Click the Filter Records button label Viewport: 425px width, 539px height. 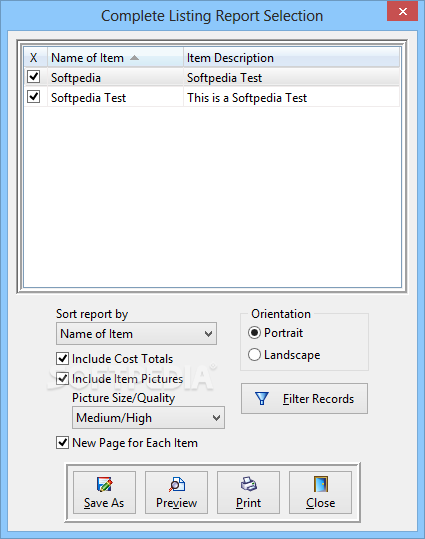[318, 399]
